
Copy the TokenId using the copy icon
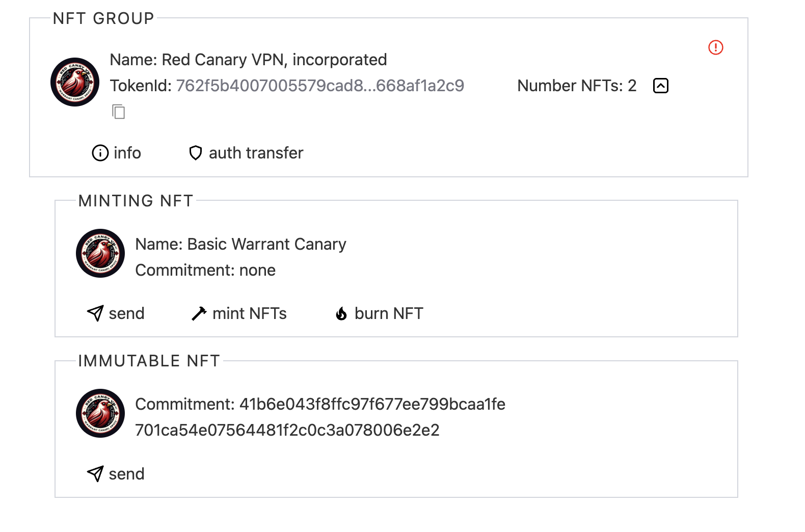(119, 112)
